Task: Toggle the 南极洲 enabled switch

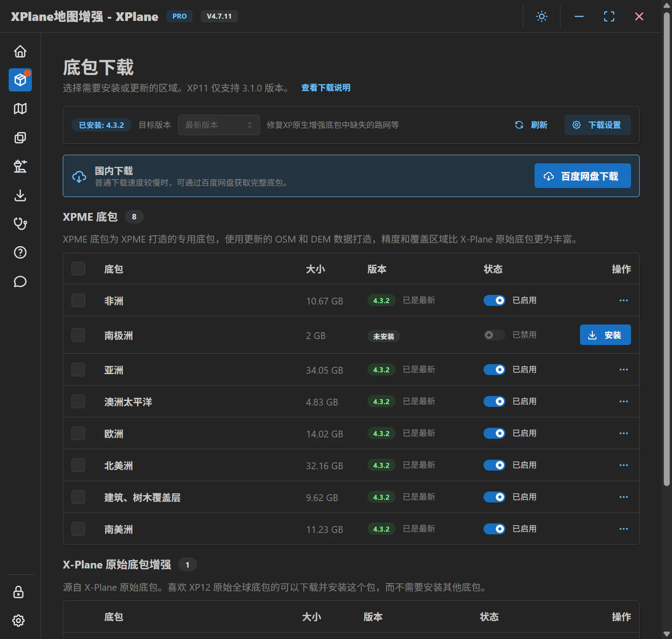Action: tap(494, 335)
